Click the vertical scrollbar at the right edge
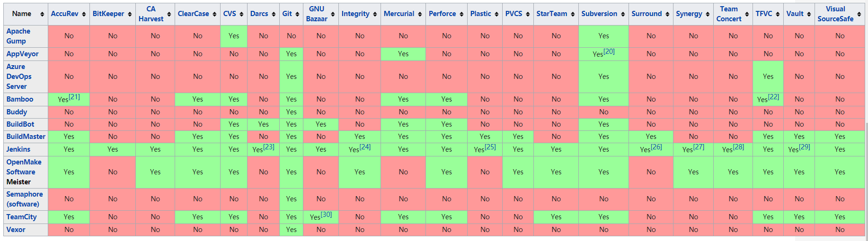Image resolution: width=868 pixels, height=241 pixels. tap(866, 180)
